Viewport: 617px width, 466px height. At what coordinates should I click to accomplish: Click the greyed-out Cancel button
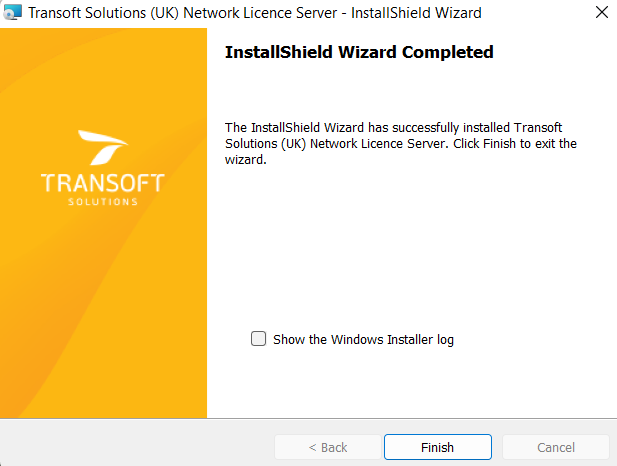pyautogui.click(x=556, y=447)
